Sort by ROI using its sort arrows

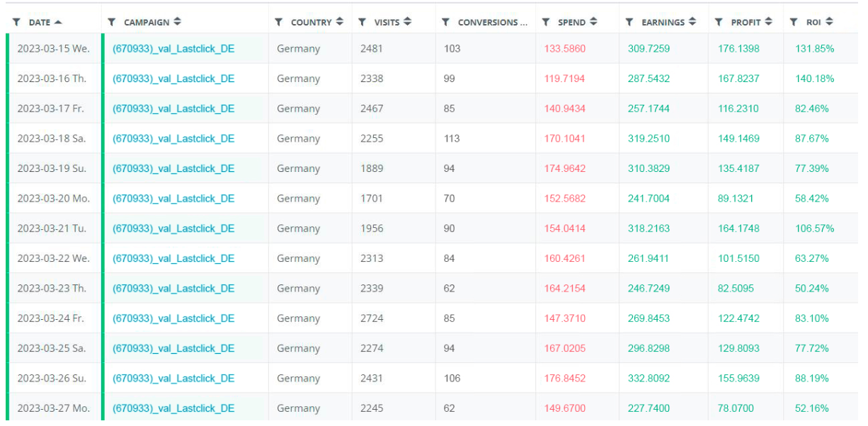click(829, 22)
